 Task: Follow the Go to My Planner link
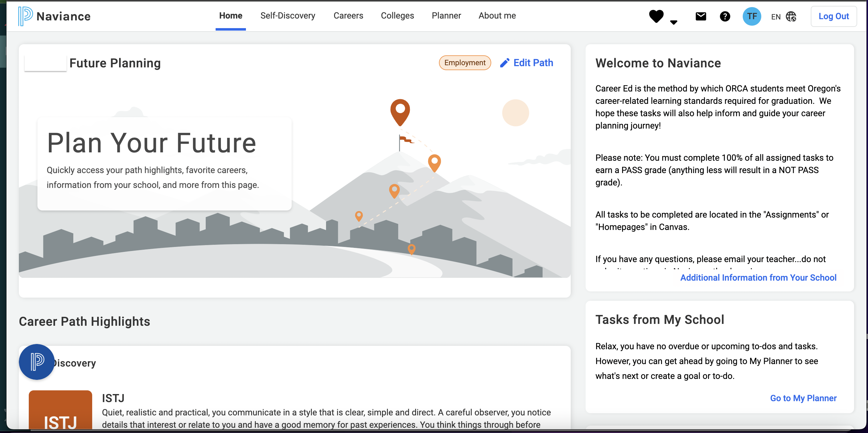pyautogui.click(x=803, y=398)
